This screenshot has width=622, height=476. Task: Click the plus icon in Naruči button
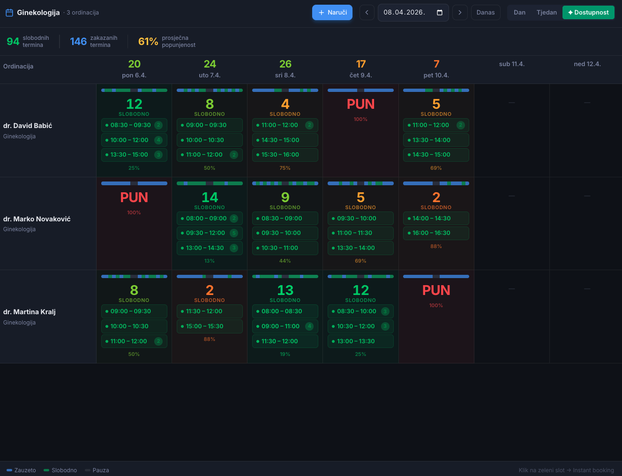point(322,13)
